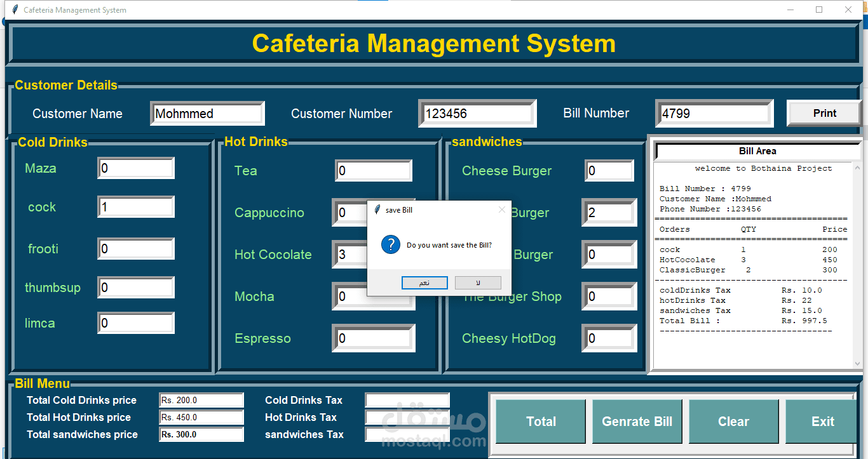The height and width of the screenshot is (459, 868).
Task: Click the Total Cold Drinks price field
Action: pyautogui.click(x=201, y=400)
